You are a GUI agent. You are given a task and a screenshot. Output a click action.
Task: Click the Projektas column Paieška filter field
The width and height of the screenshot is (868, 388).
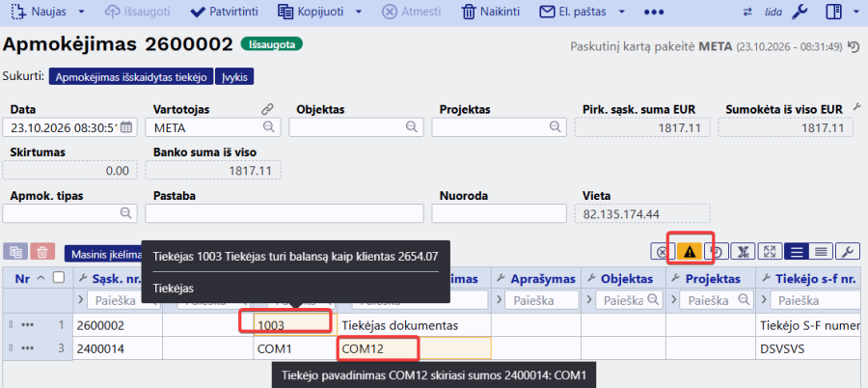716,300
